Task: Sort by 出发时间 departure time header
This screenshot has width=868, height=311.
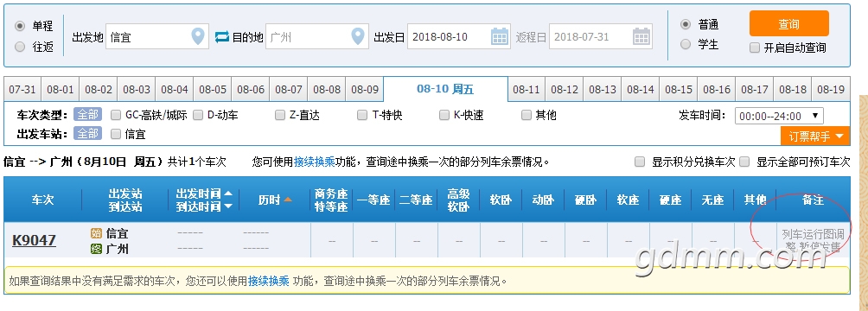Action: pos(204,194)
